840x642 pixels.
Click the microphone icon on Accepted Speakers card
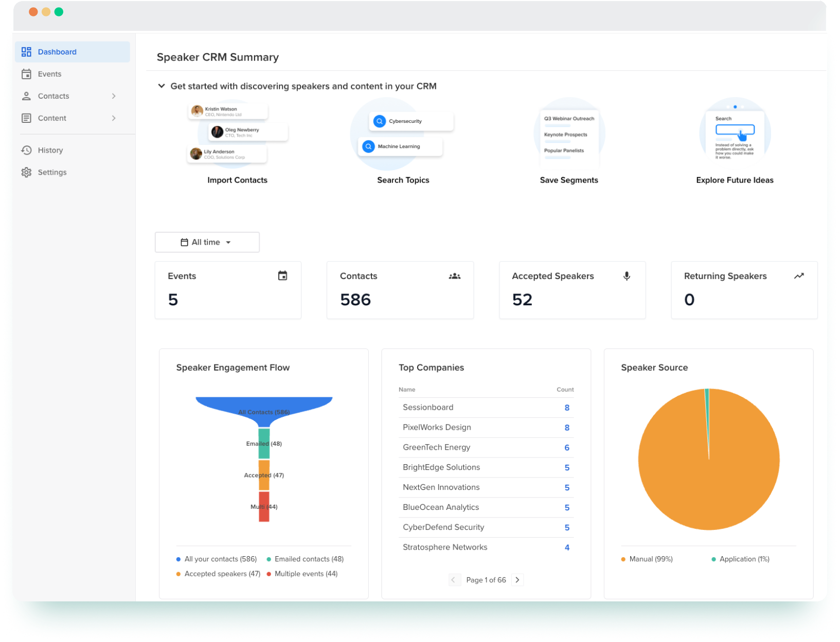tap(627, 276)
